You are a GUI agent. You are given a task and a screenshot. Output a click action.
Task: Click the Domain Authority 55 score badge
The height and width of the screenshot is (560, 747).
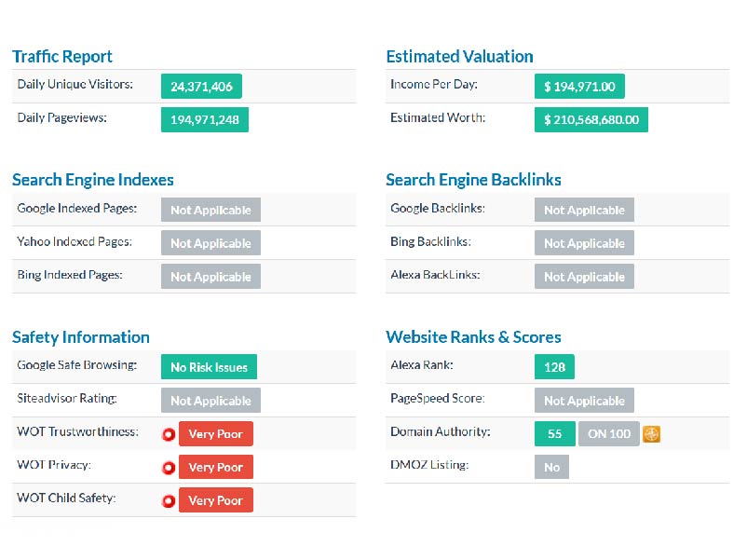[x=554, y=434]
